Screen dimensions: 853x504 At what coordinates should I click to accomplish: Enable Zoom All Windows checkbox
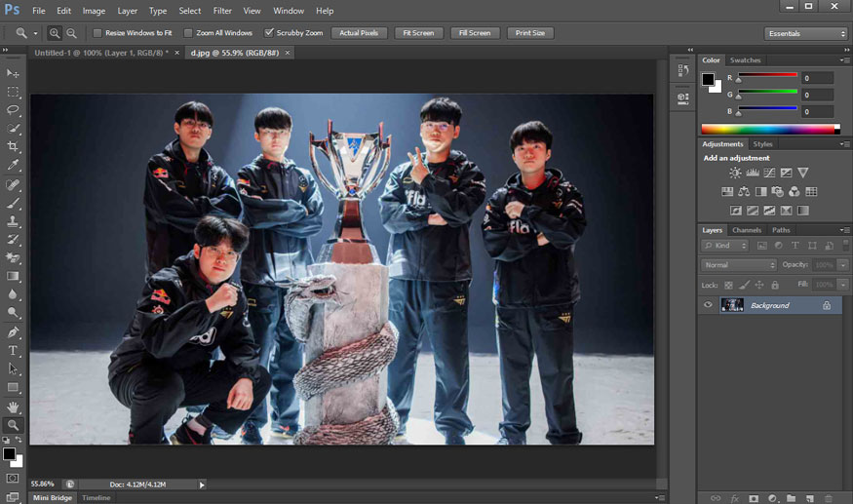pyautogui.click(x=188, y=33)
